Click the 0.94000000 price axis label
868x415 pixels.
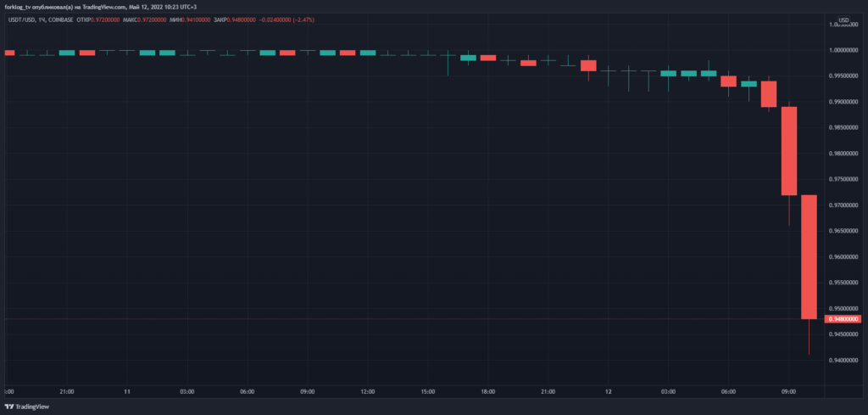pyautogui.click(x=844, y=361)
